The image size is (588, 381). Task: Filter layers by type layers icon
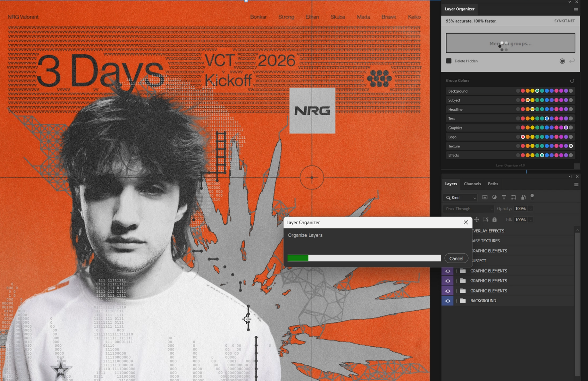point(504,197)
